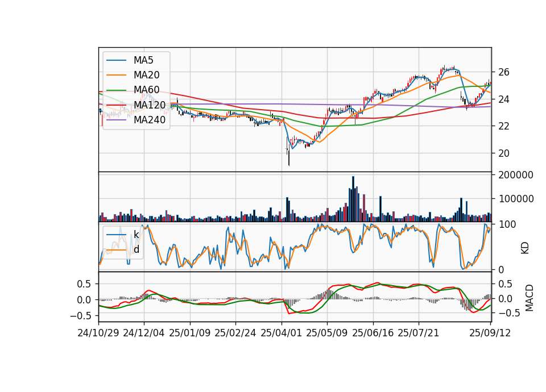Click the price axis value 26
The width and height of the screenshot is (546, 392).
pyautogui.click(x=504, y=72)
